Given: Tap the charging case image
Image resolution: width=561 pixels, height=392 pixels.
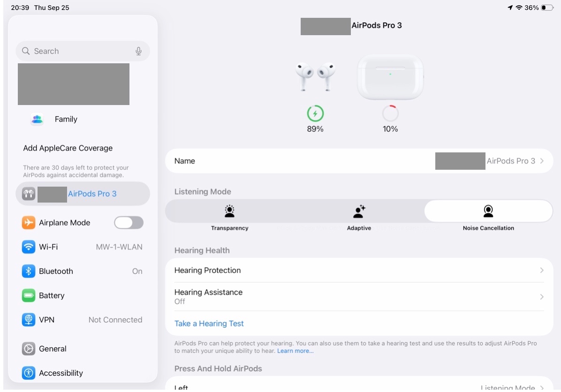Looking at the screenshot, I should tap(390, 77).
